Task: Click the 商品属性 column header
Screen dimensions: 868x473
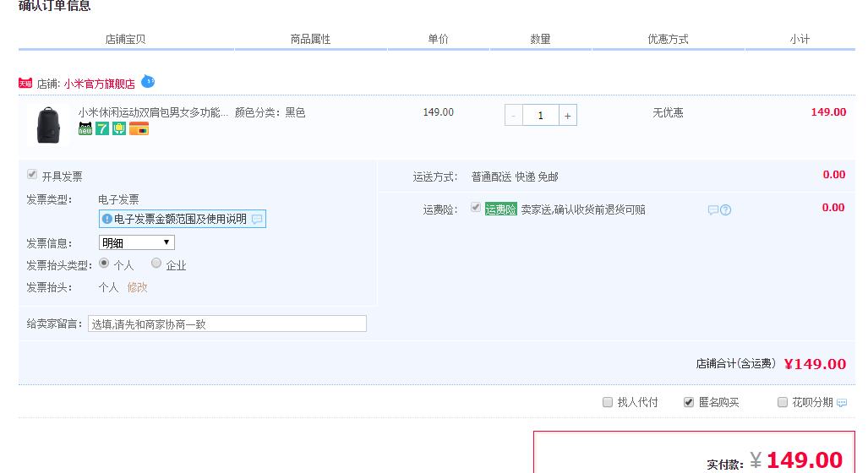Action: (x=310, y=40)
